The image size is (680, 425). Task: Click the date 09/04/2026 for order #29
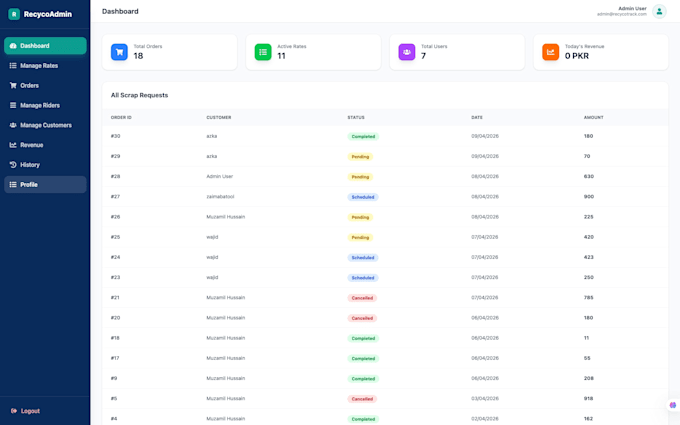(x=485, y=156)
